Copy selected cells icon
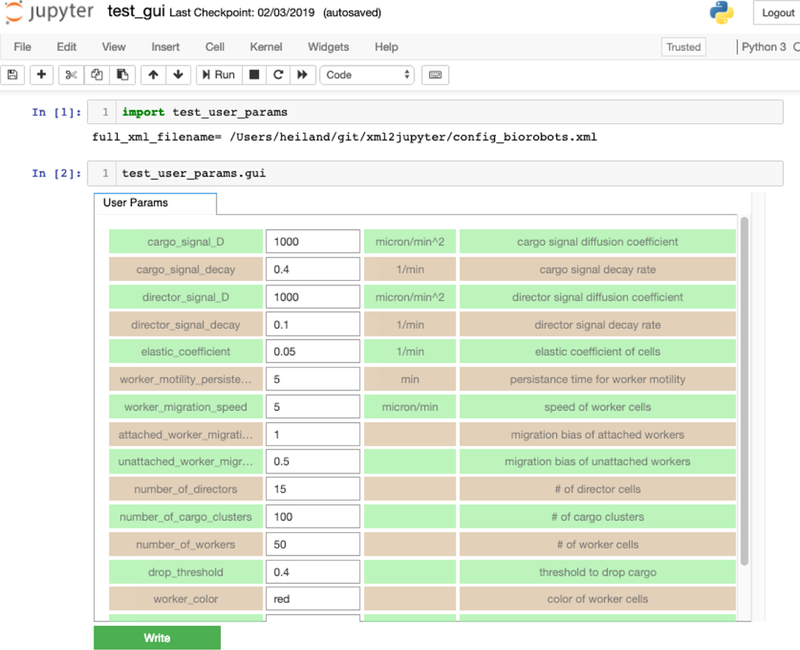 pos(97,75)
